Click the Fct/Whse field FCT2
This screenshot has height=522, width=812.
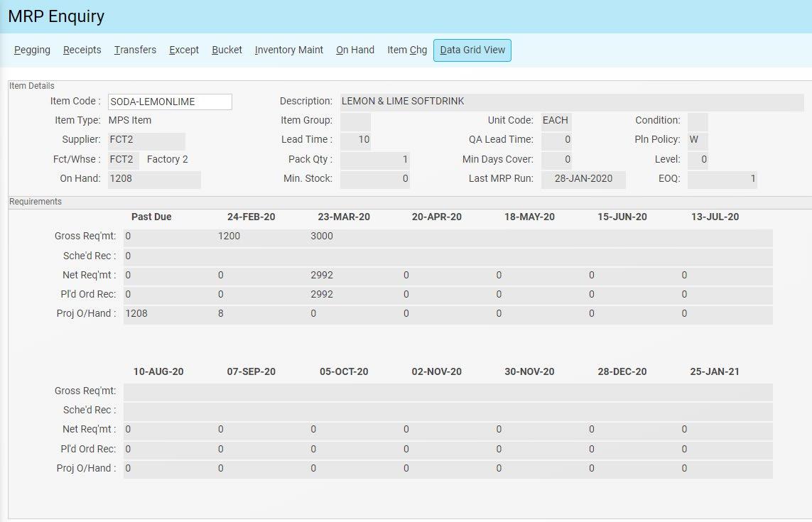(x=123, y=160)
